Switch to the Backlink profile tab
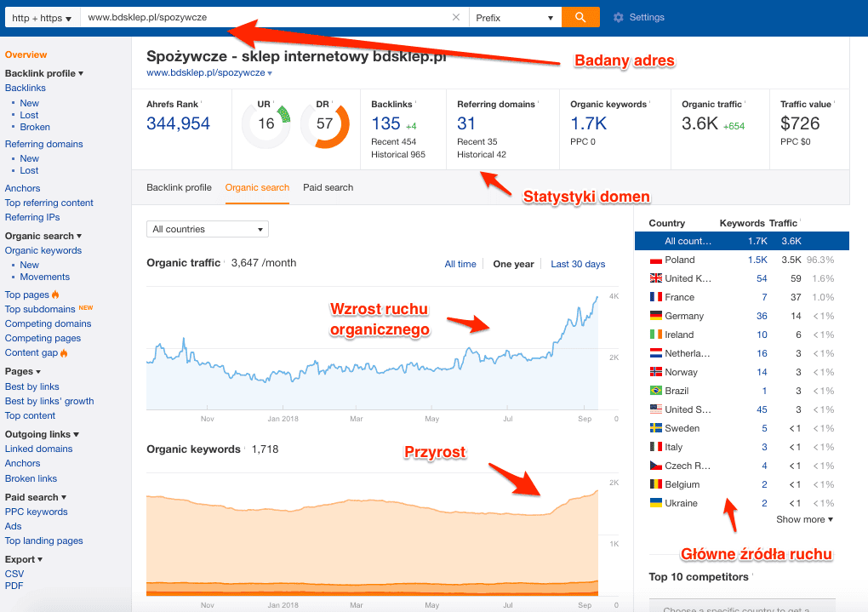 179,188
